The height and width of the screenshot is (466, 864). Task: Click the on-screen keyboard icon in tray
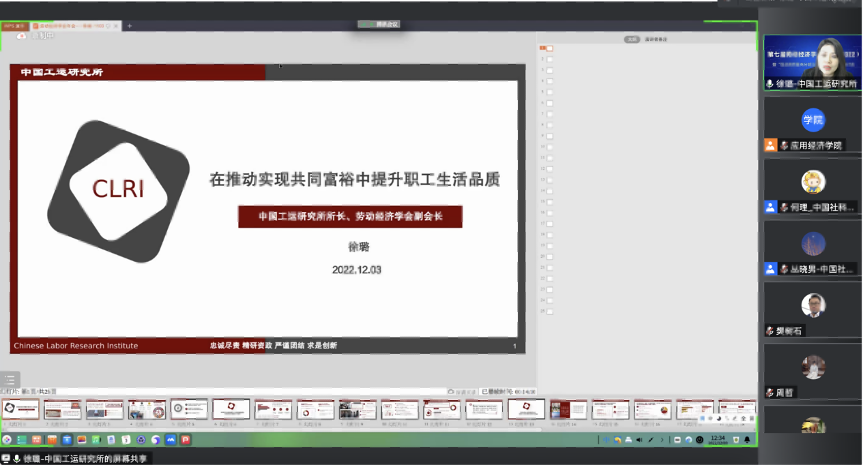pyautogui.click(x=677, y=440)
